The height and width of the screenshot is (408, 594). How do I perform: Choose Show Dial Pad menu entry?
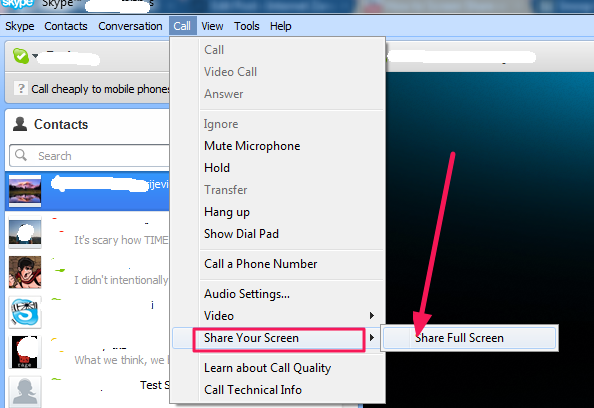pyautogui.click(x=241, y=234)
